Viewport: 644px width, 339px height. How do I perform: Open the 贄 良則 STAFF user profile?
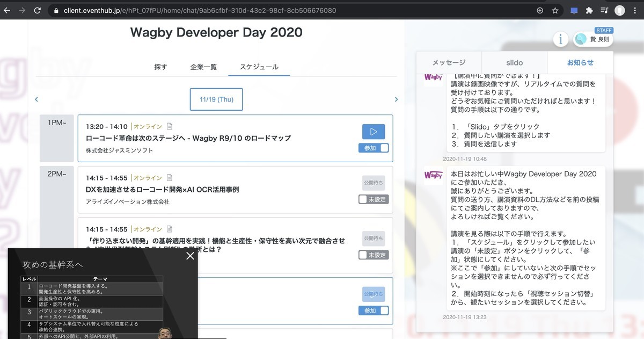click(593, 39)
